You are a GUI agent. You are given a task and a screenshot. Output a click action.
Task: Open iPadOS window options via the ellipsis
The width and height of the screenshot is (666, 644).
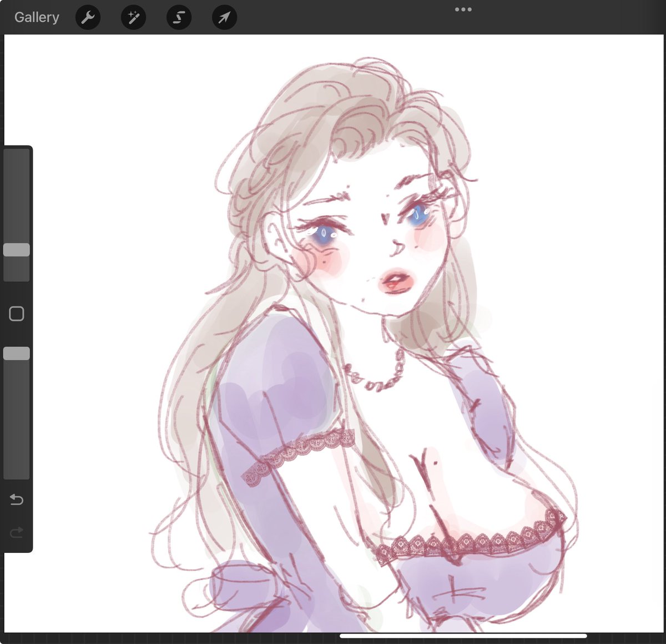[x=463, y=9]
